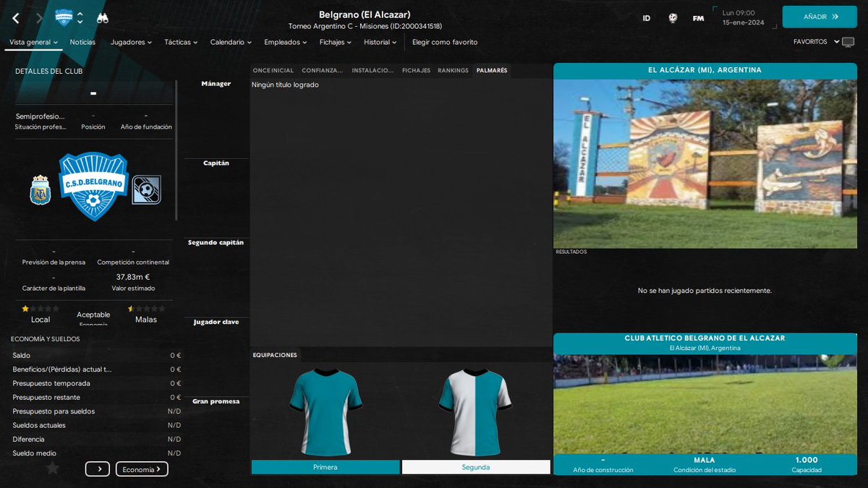
Task: Click the large C.S.D. Belgrano crest
Action: coord(93,186)
